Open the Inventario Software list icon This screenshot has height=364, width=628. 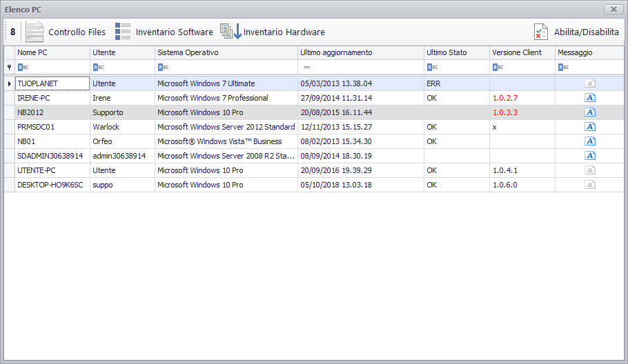click(123, 32)
